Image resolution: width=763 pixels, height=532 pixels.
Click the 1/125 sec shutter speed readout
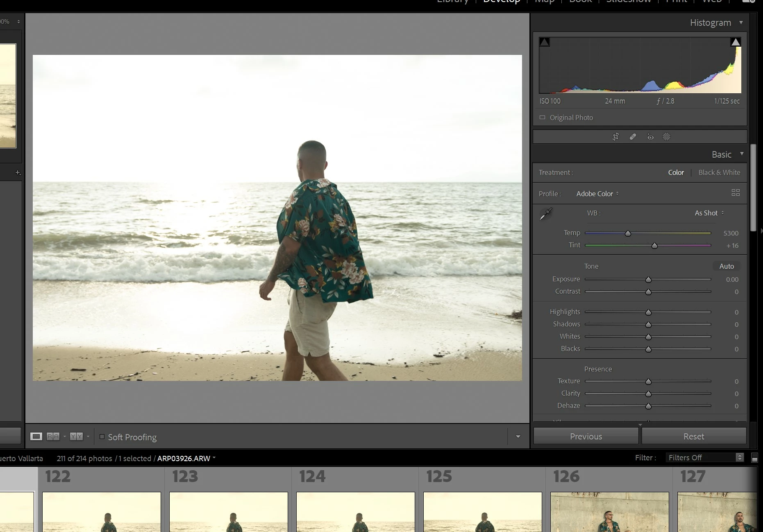(727, 101)
